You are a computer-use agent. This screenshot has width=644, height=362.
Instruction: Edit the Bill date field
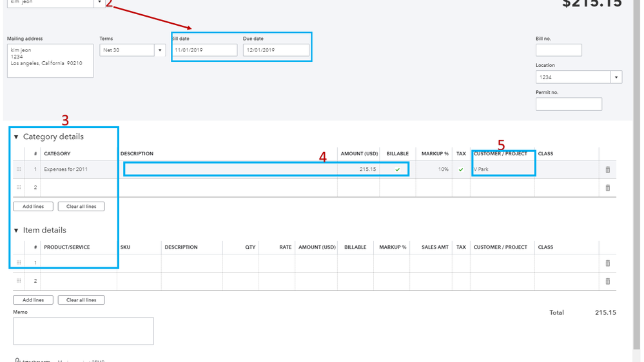(x=204, y=50)
